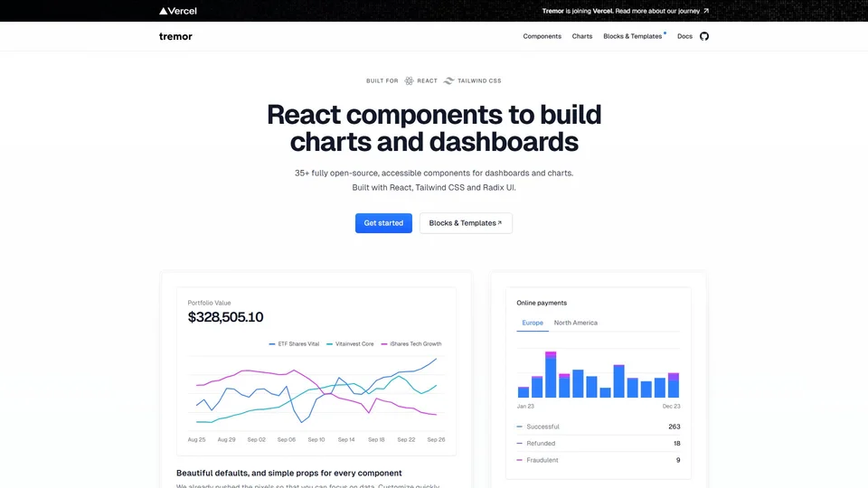868x488 pixels.
Task: Open the tremor home logo
Action: (175, 36)
